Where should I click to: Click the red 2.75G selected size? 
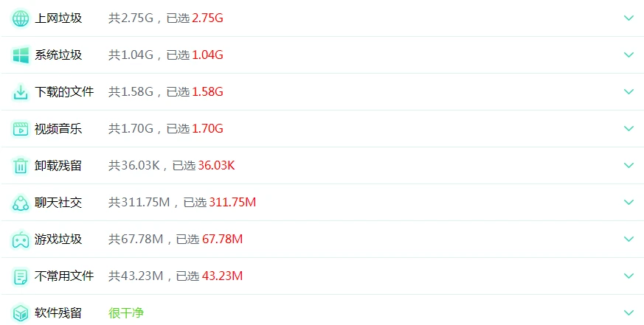click(207, 18)
